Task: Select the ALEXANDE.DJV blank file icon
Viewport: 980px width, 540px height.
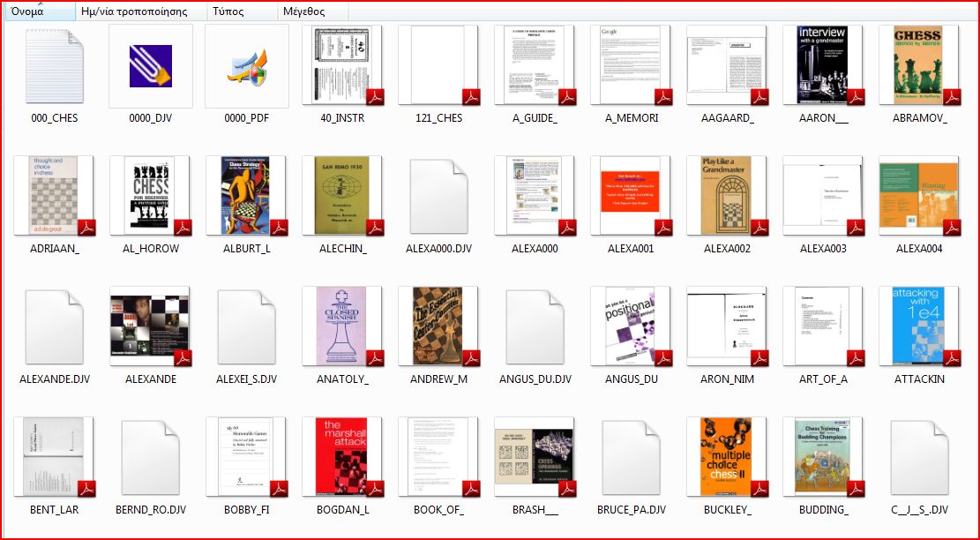Action: pos(55,326)
